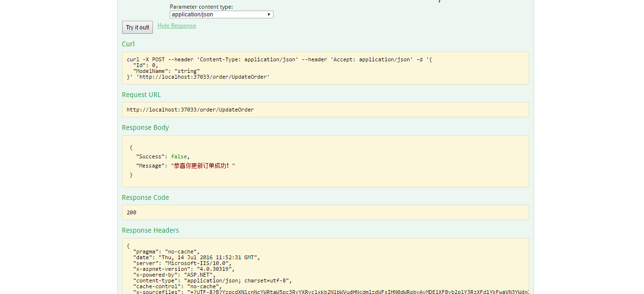Click the Try it out! button
The image size is (644, 294).
[x=137, y=28]
